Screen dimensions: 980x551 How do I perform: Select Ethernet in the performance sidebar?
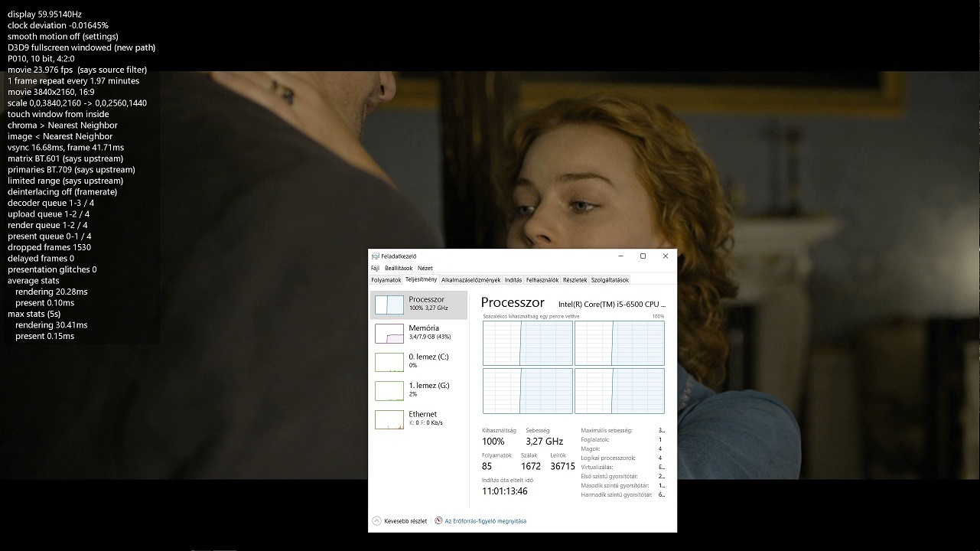tap(418, 419)
